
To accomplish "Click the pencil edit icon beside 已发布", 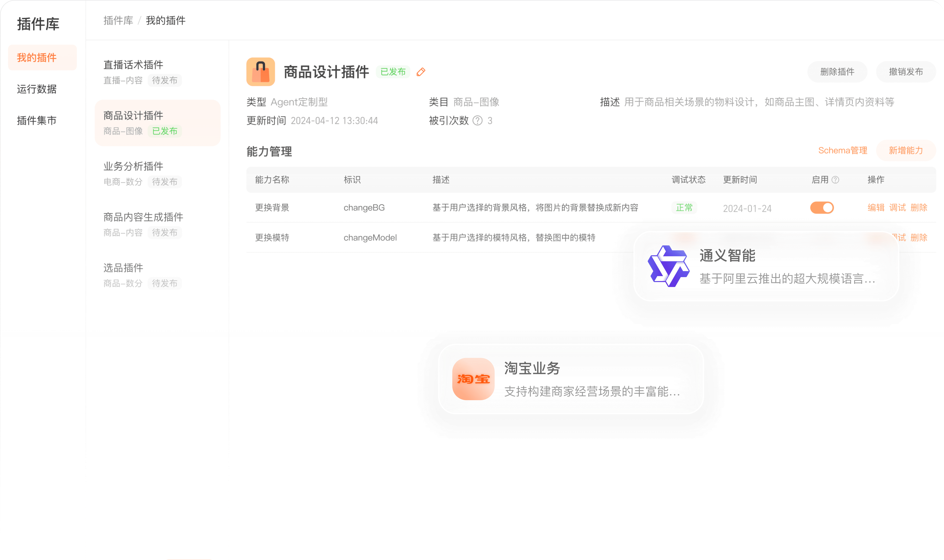I will click(x=421, y=72).
